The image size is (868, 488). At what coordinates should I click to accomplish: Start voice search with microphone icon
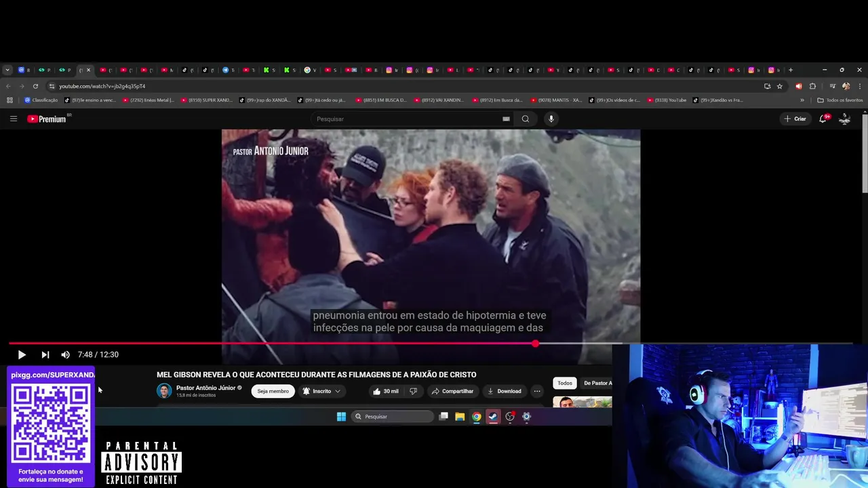[x=551, y=119]
